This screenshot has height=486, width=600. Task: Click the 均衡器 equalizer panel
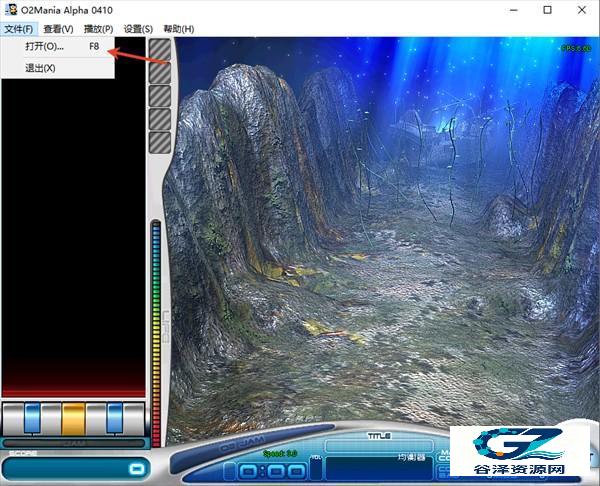[x=379, y=468]
